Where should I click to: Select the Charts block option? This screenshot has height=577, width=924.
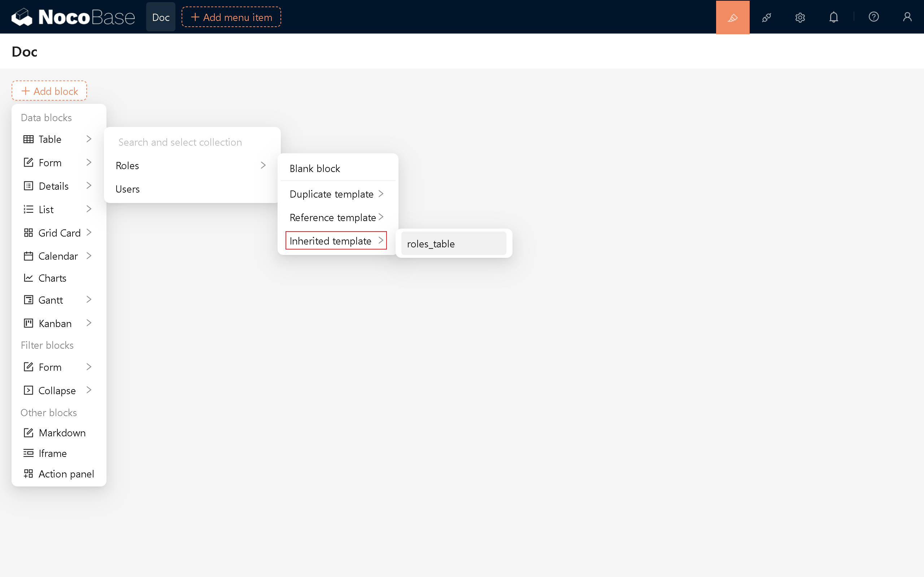point(52,278)
